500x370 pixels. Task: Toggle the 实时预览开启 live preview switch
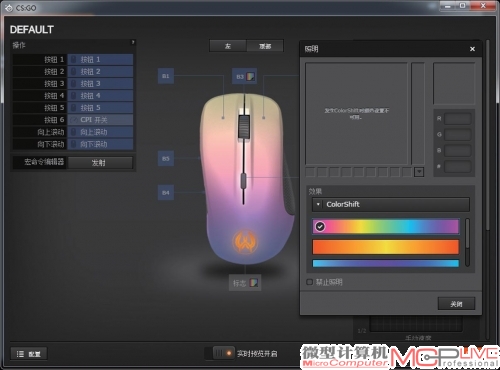coord(223,353)
